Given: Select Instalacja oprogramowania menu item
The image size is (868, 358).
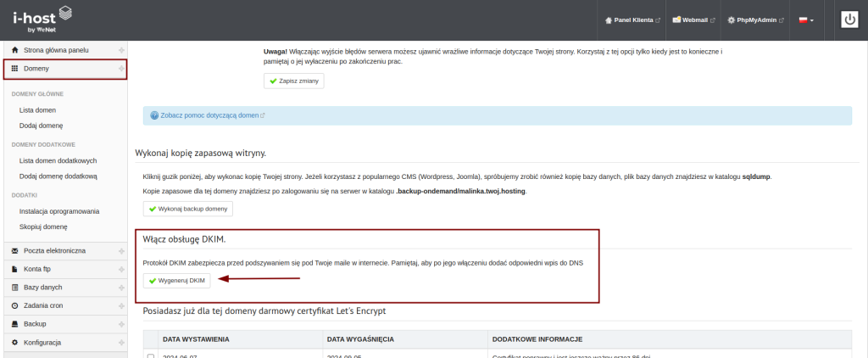Looking at the screenshot, I should (x=59, y=211).
